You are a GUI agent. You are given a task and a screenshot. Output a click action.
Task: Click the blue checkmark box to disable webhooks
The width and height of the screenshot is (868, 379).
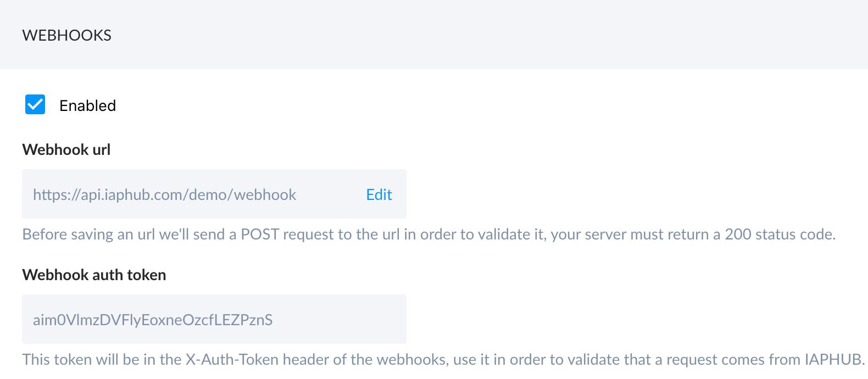pyautogui.click(x=35, y=104)
